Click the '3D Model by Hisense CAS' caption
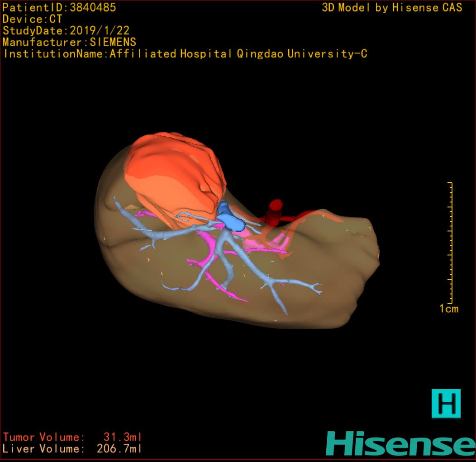The image size is (476, 462). point(392,7)
